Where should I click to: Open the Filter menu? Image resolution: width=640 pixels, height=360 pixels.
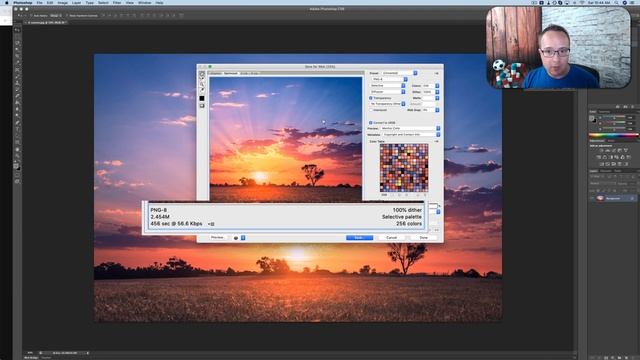tap(117, 2)
